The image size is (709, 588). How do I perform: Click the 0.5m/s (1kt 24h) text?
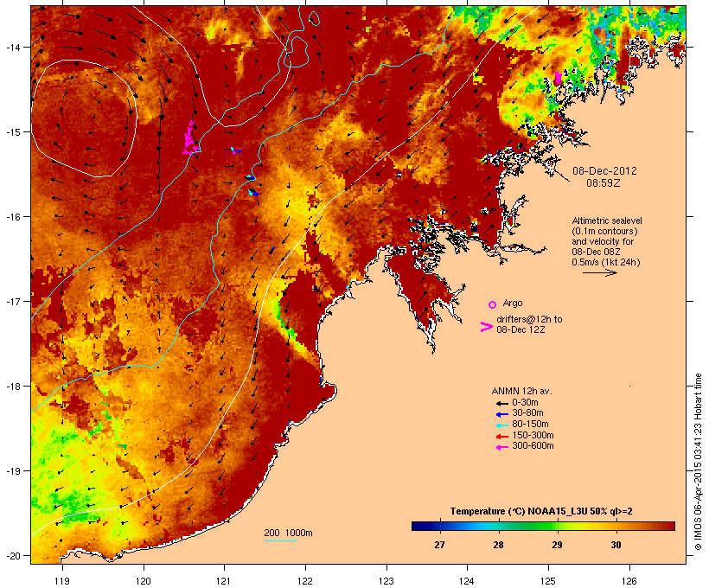click(x=606, y=262)
